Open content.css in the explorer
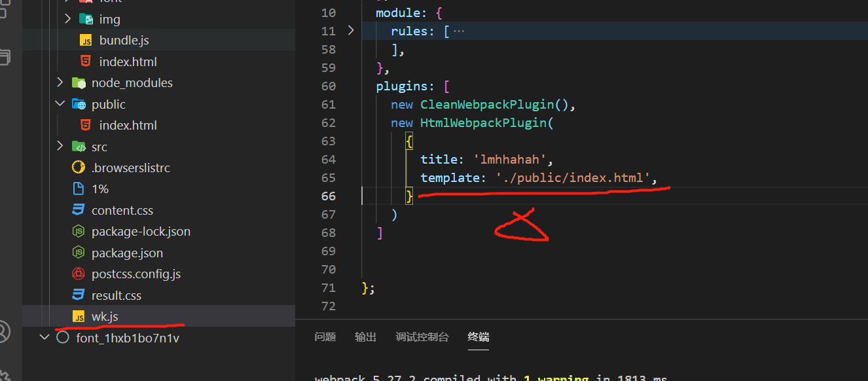Screen dimensions: 868x381 (122, 210)
